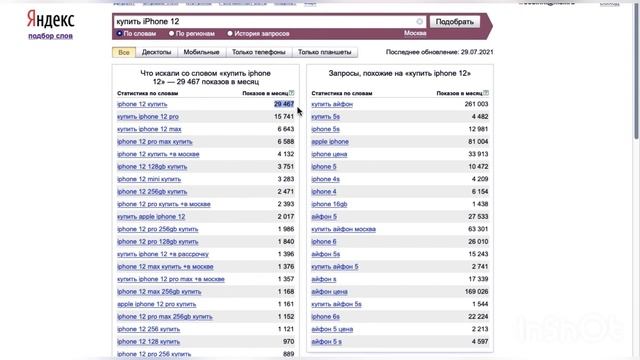640x360 pixels.
Task: Open the подбор слов link
Action: [x=51, y=36]
